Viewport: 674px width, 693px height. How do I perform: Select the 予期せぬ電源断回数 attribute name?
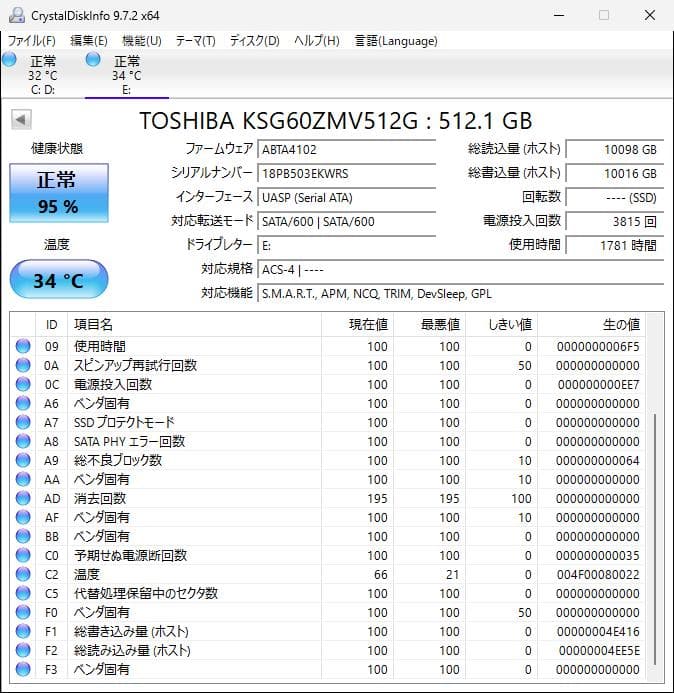tap(130, 555)
